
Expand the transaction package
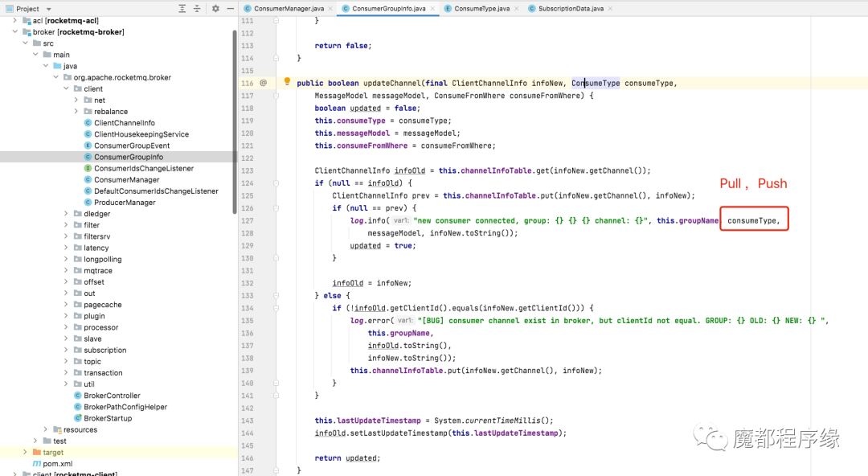point(66,372)
